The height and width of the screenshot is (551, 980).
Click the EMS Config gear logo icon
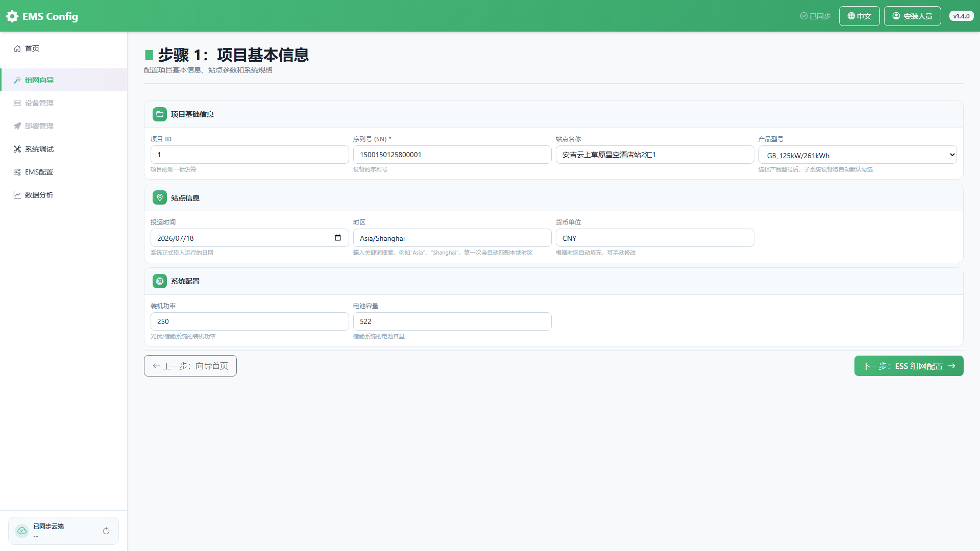12,16
